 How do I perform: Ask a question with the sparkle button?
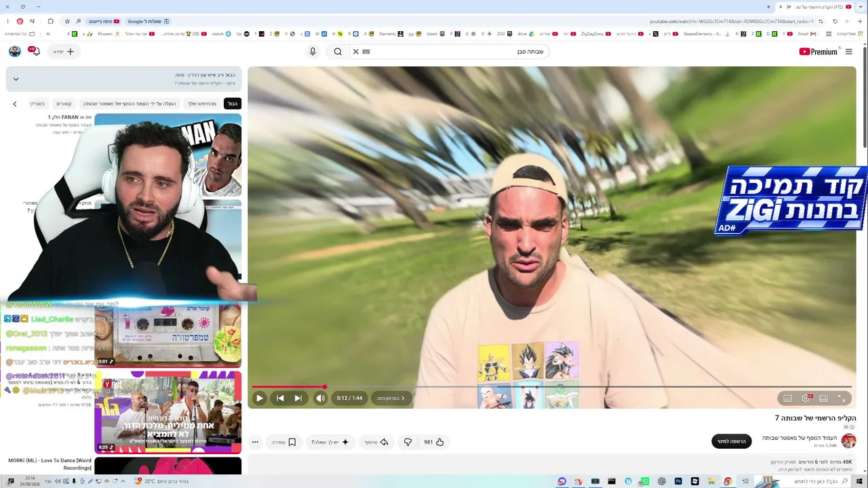point(330,442)
